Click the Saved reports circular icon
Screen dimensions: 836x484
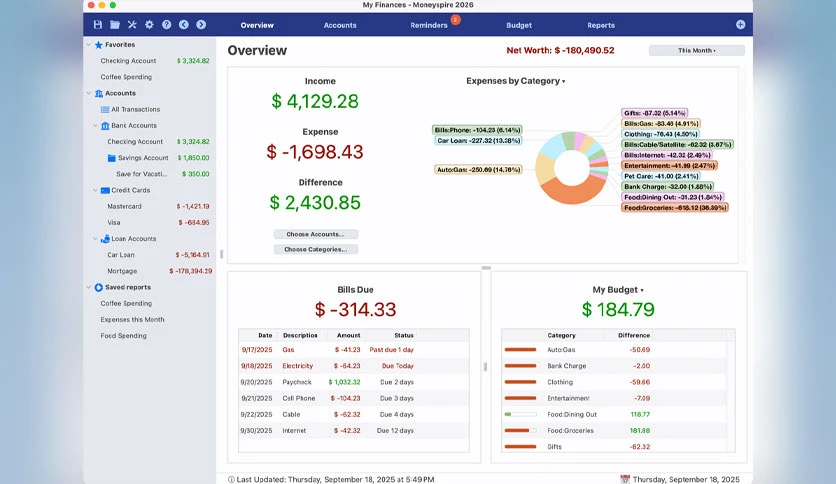click(99, 287)
